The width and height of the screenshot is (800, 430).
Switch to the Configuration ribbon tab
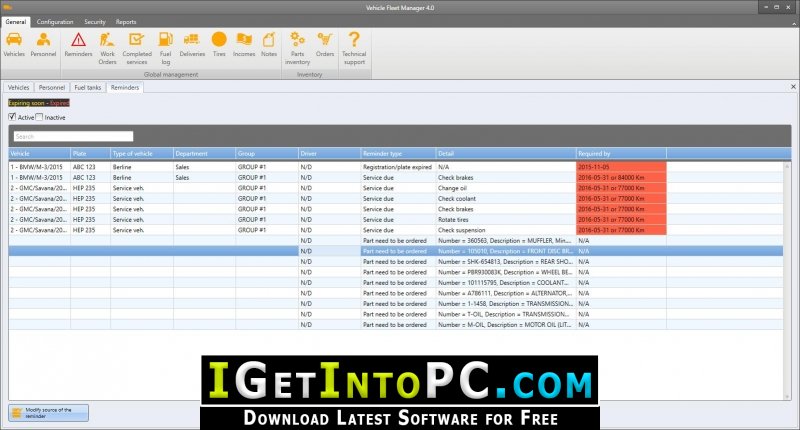(x=55, y=22)
